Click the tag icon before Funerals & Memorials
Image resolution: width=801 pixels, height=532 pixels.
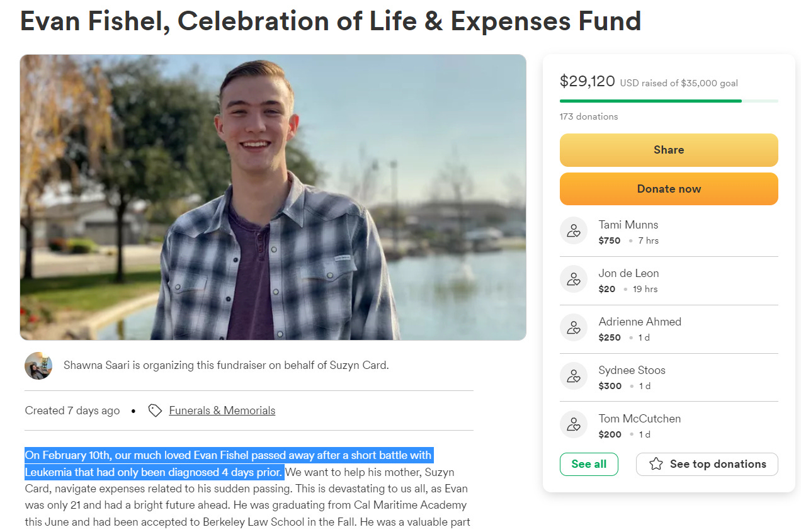pos(155,410)
